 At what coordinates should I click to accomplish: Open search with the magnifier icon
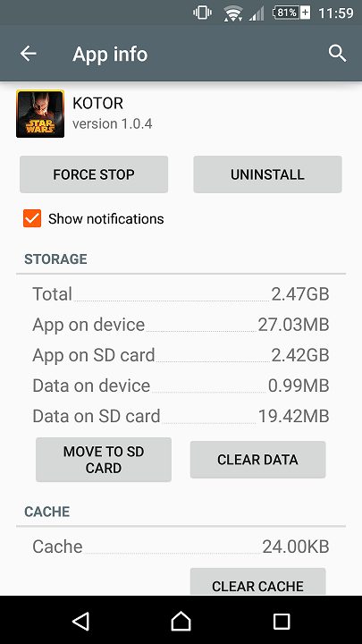pyautogui.click(x=337, y=54)
